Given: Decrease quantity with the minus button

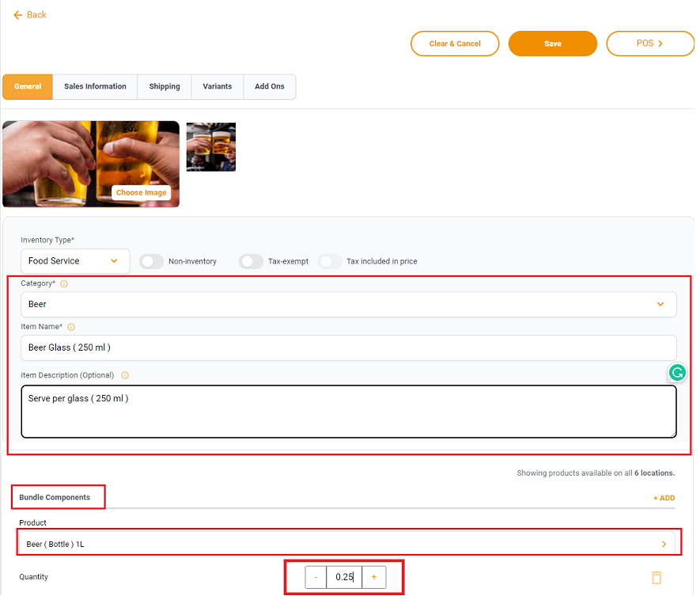Looking at the screenshot, I should (316, 578).
